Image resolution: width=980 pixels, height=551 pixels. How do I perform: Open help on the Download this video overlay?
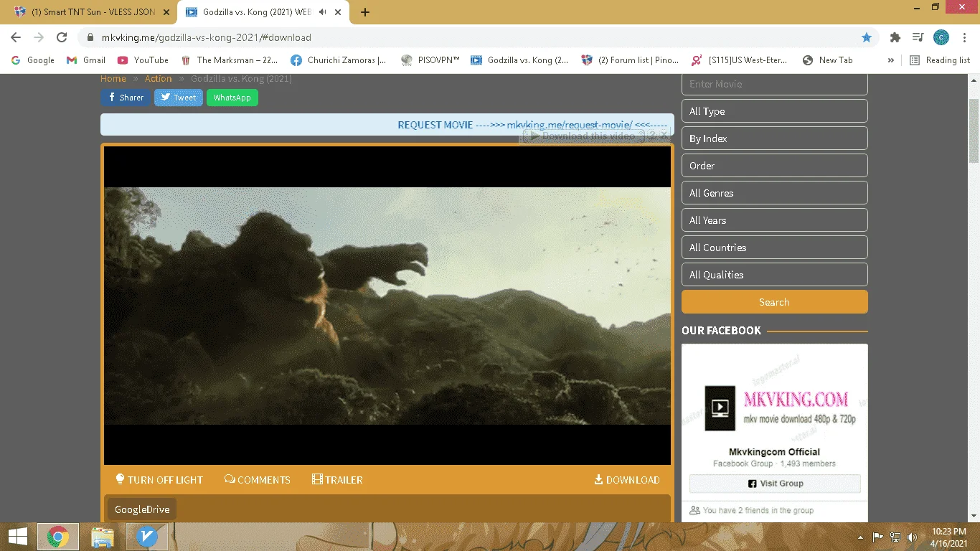653,135
